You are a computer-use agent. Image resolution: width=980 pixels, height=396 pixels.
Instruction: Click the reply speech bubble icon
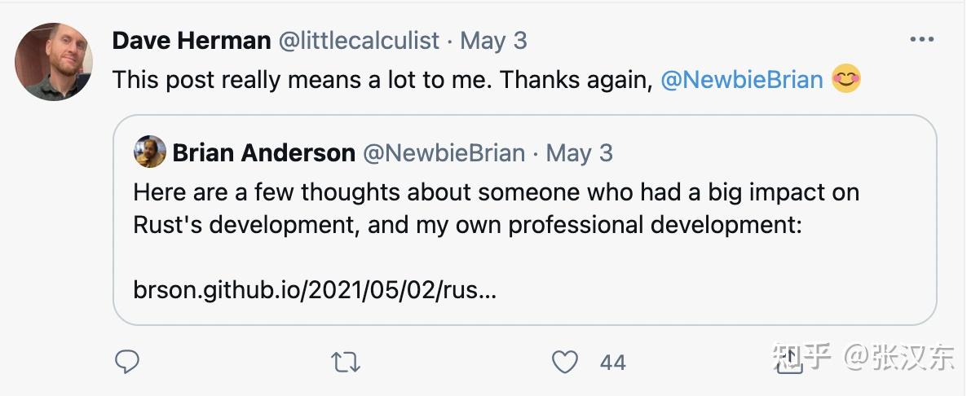[127, 361]
